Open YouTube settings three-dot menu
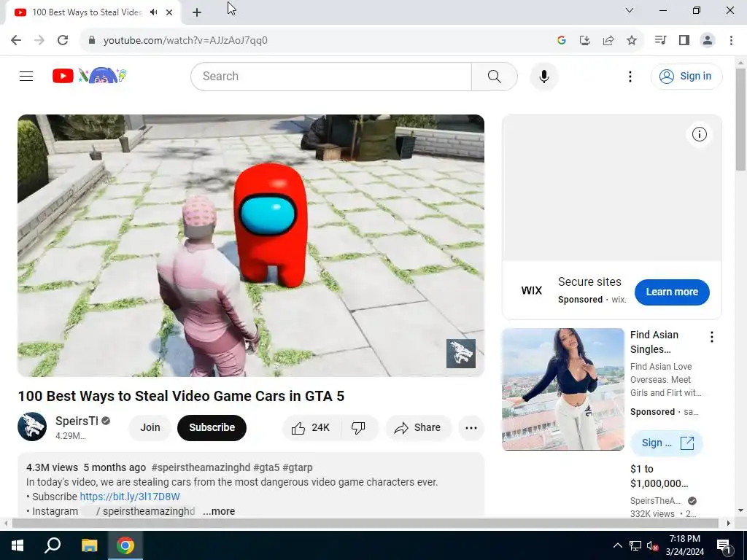 630,76
